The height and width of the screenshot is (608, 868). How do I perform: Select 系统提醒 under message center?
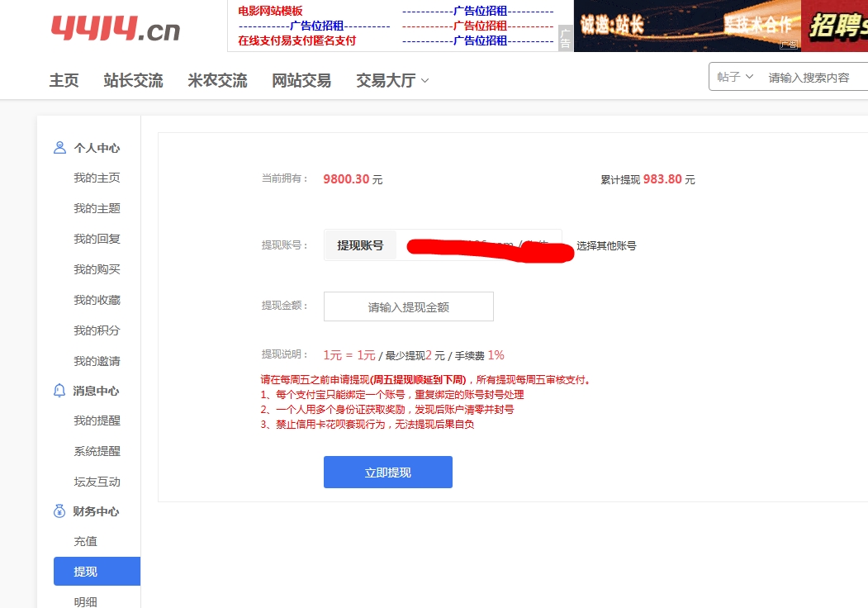[x=97, y=451]
